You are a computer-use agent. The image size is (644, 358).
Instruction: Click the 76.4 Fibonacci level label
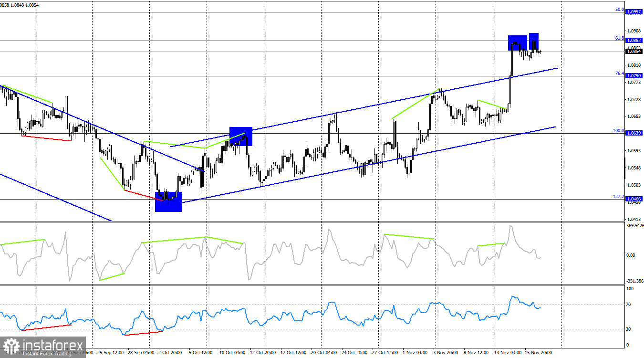click(x=620, y=73)
